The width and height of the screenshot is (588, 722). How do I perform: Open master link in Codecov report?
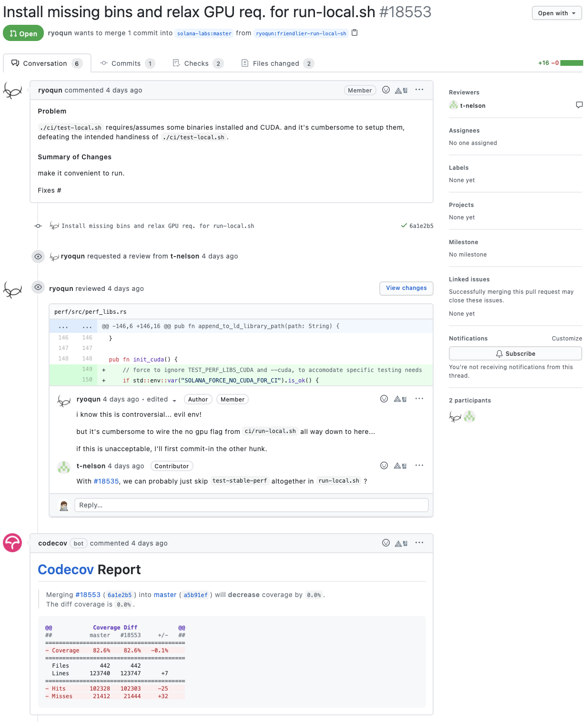(165, 595)
